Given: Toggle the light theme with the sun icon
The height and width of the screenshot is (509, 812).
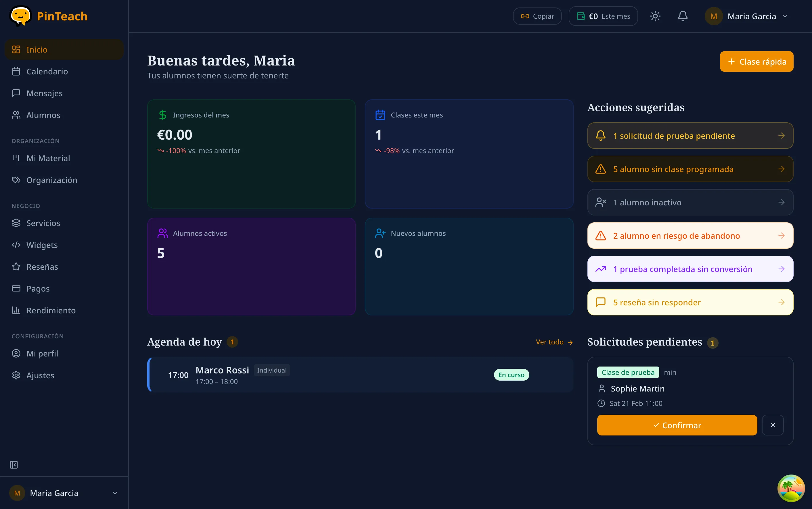Looking at the screenshot, I should [655, 16].
